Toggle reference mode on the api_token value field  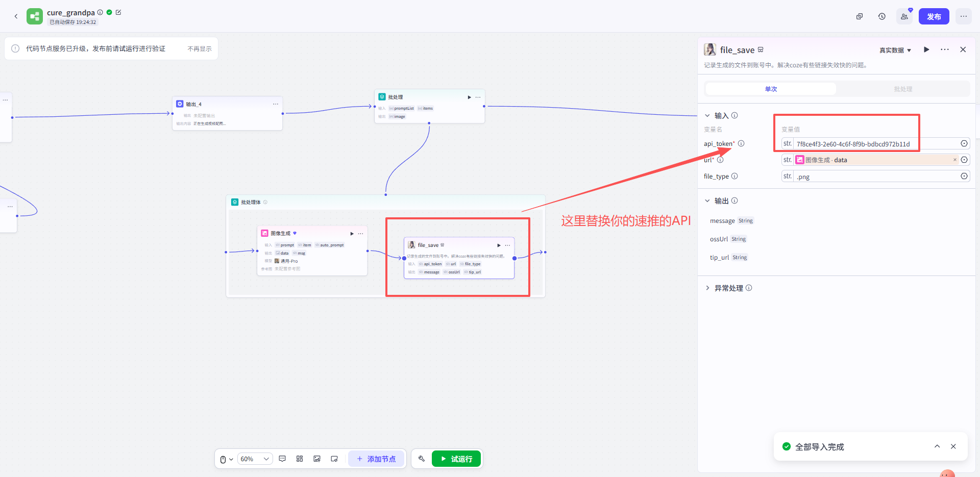[x=964, y=143]
